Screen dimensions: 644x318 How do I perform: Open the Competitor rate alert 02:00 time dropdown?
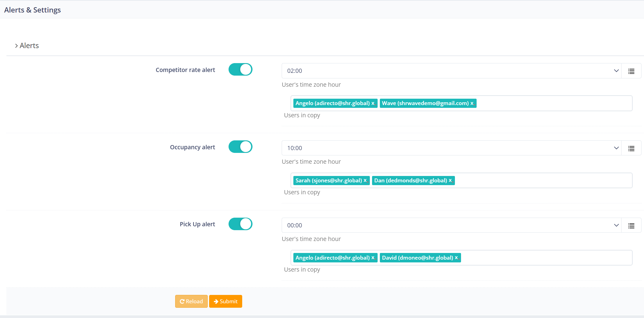[x=452, y=71]
